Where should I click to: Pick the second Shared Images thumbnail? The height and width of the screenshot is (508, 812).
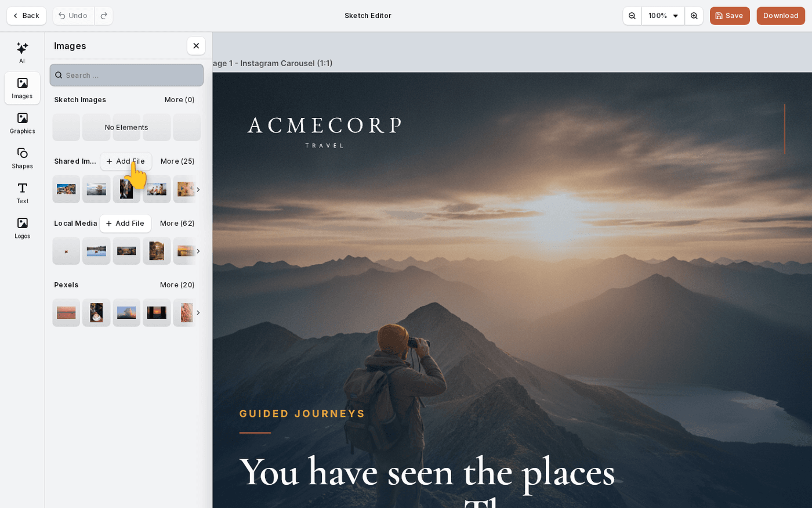[x=96, y=189]
